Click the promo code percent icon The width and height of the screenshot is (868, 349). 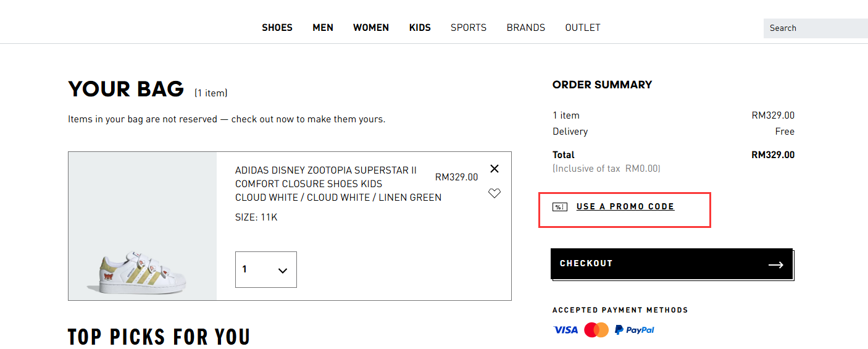point(560,207)
